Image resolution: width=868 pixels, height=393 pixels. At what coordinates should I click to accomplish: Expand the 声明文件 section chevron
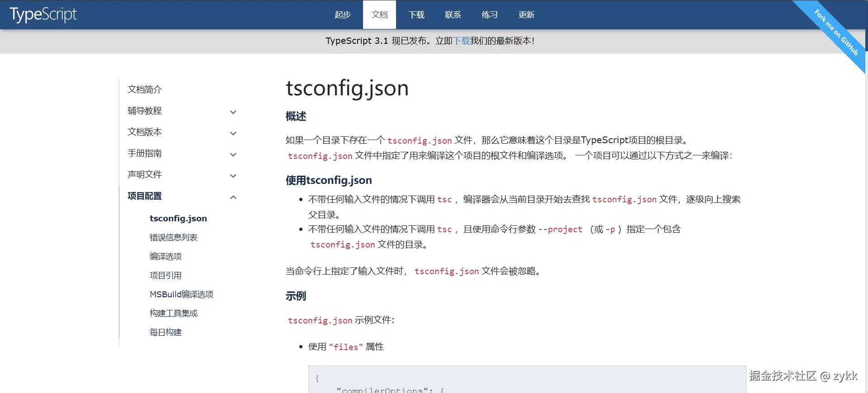pyautogui.click(x=233, y=176)
